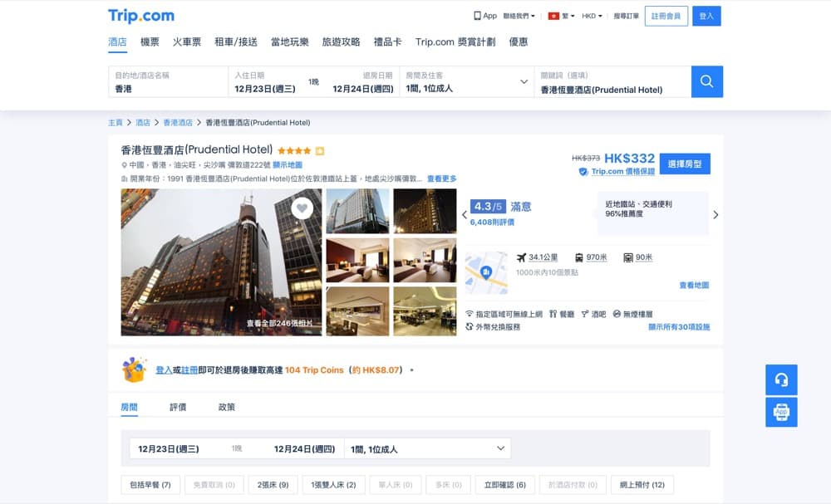Toggle 免費取消 (0) filter
Image resolution: width=831 pixels, height=504 pixels.
214,484
